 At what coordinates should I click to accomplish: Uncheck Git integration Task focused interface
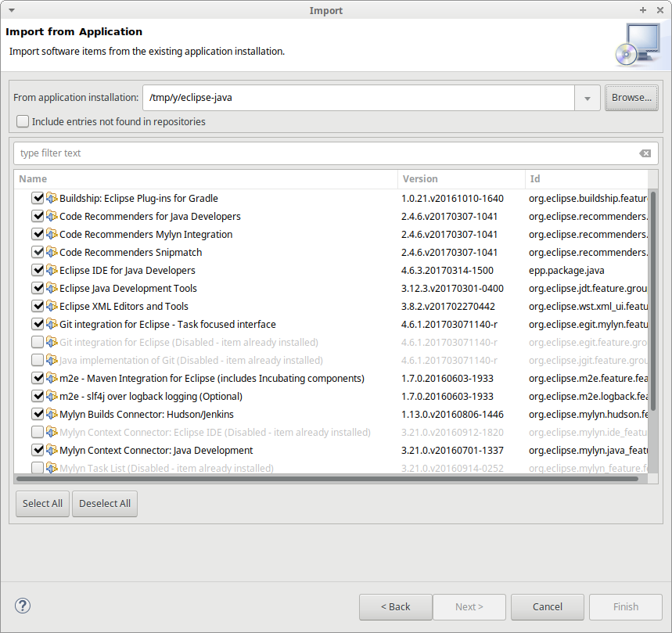[38, 324]
